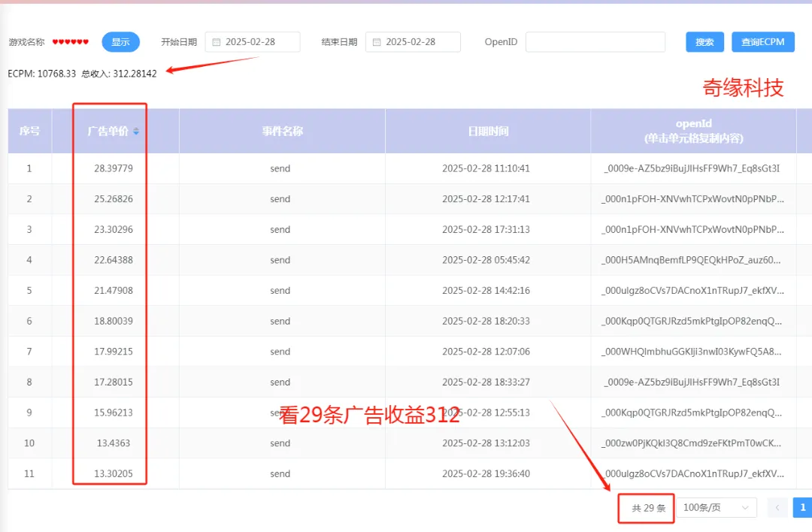Click the previous page arrow
Viewport: 812px width, 532px height.
(x=777, y=508)
